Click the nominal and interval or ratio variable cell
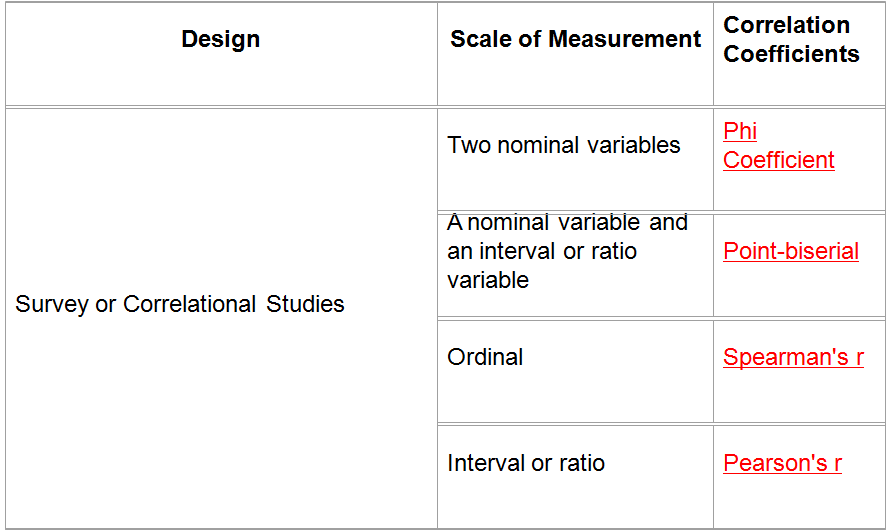Screen dimensions: 887x531 575,265
